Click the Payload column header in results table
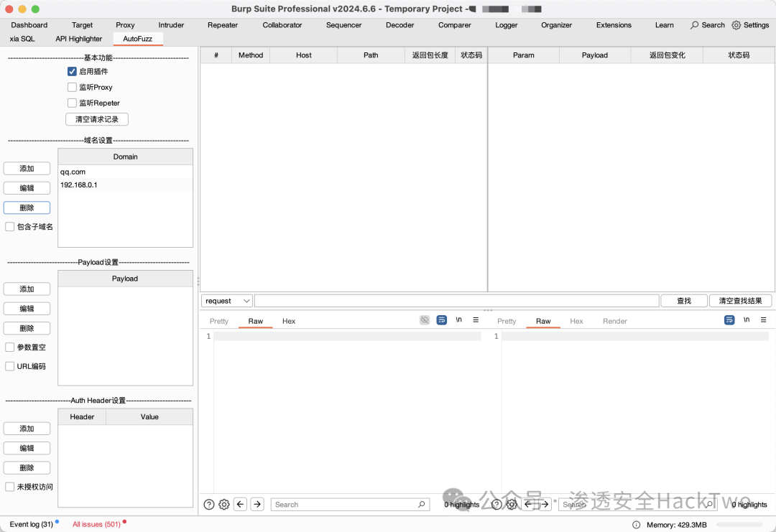This screenshot has height=532, width=776. 594,55
